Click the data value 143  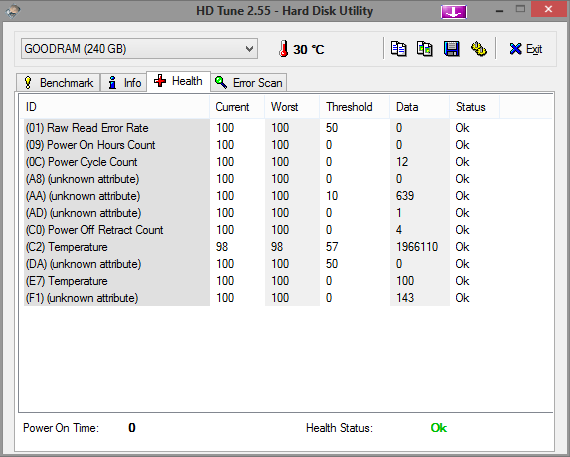(405, 298)
